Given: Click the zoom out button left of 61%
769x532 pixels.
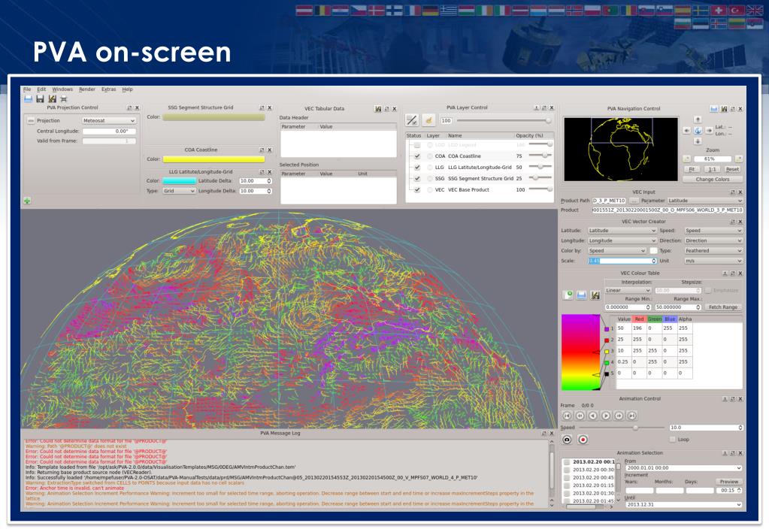Looking at the screenshot, I should (x=686, y=159).
